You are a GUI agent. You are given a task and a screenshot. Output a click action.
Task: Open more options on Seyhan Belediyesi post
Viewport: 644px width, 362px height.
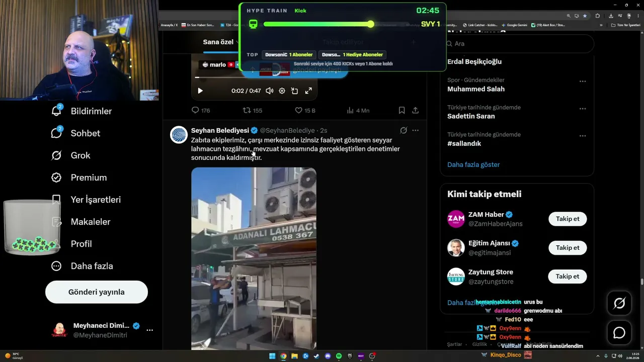[x=416, y=130]
